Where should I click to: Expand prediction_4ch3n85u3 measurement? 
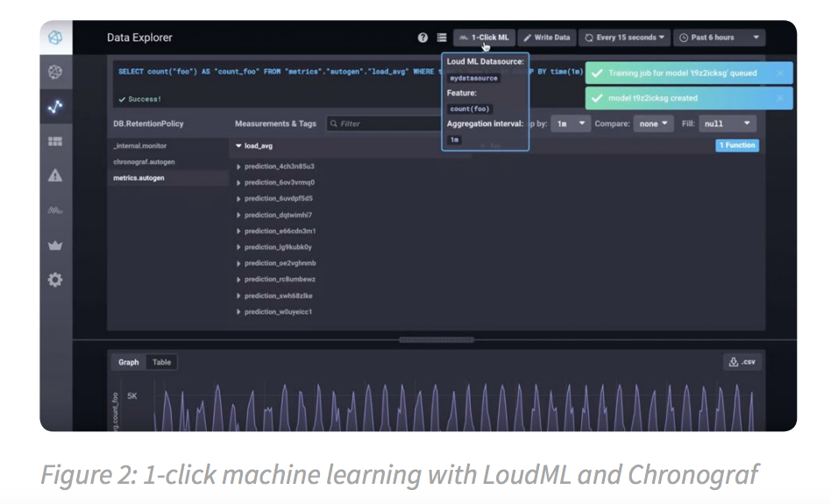coord(275,167)
